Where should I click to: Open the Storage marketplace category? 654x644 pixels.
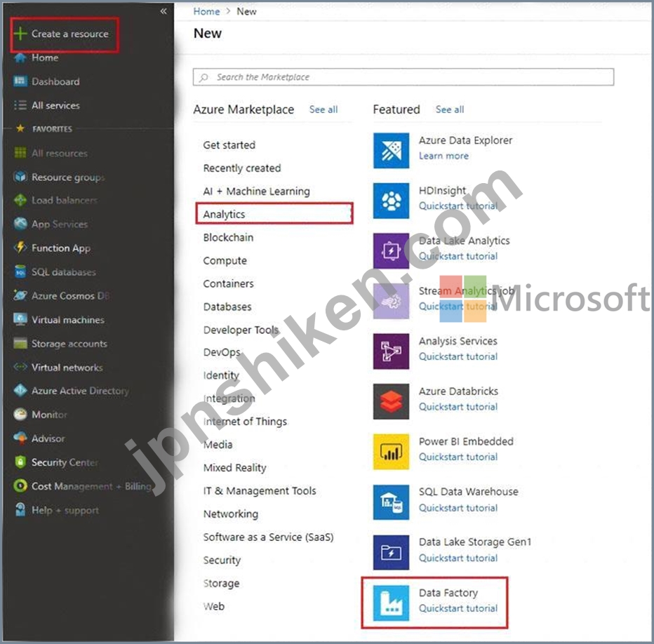pyautogui.click(x=221, y=583)
